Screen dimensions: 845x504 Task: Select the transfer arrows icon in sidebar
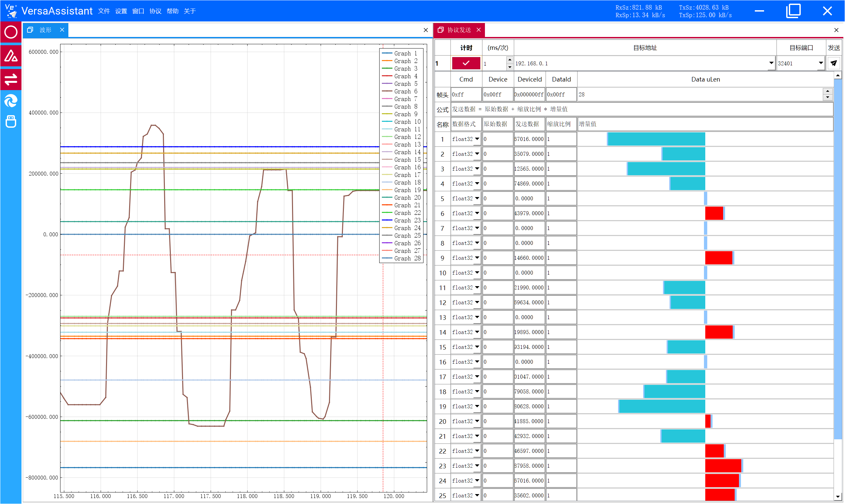[11, 80]
